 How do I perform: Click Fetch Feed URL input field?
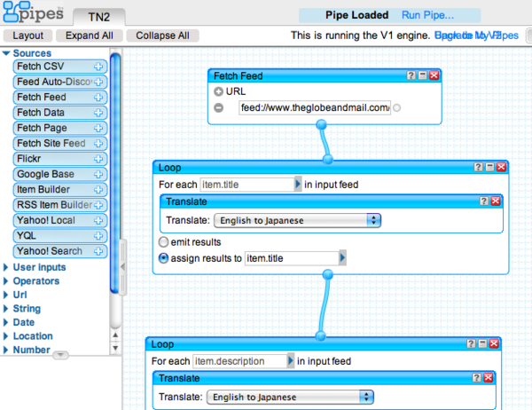[x=315, y=108]
